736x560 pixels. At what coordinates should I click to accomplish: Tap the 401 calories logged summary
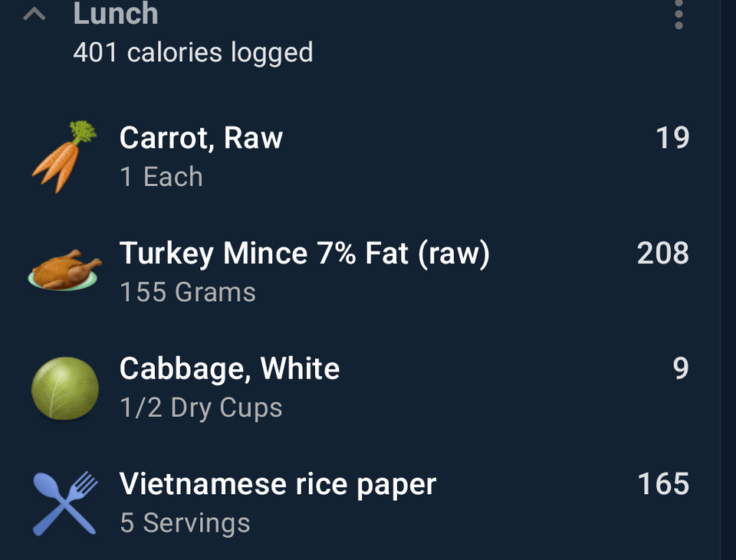point(193,52)
